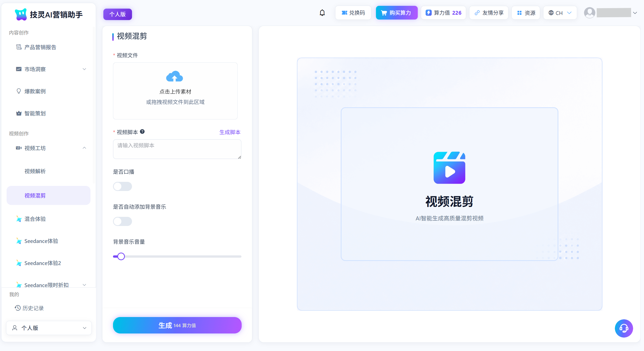The width and height of the screenshot is (644, 351).
Task: Click the user avatar icon
Action: coord(590,13)
